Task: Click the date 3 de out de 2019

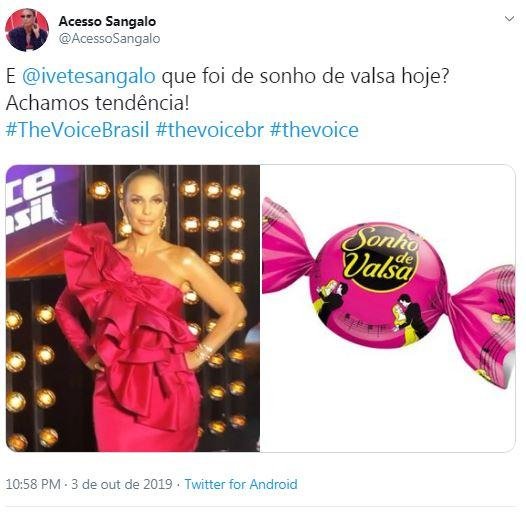Action: point(122,484)
